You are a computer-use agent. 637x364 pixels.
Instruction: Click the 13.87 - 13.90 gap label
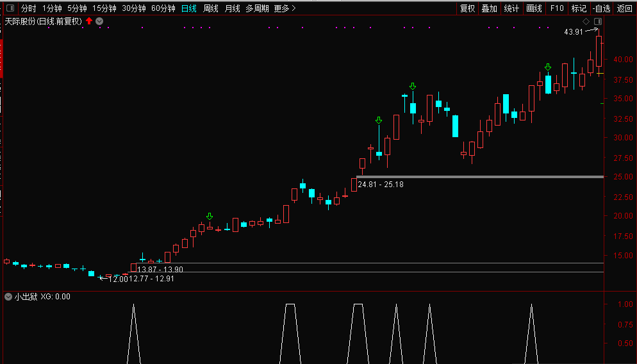(160, 269)
